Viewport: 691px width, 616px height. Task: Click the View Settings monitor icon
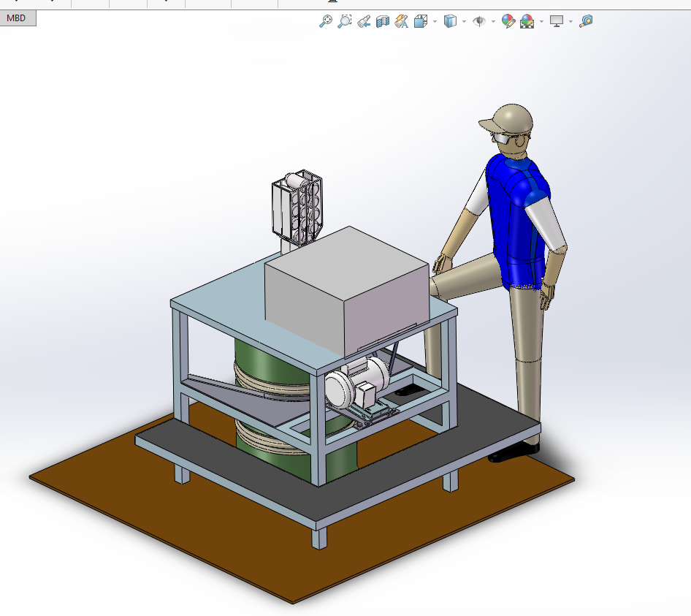[x=557, y=21]
